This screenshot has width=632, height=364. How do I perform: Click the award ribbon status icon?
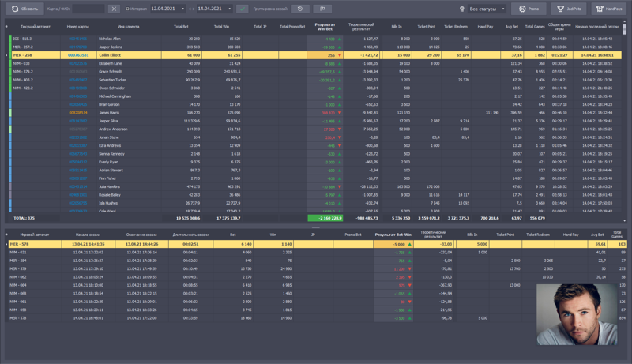[461, 9]
